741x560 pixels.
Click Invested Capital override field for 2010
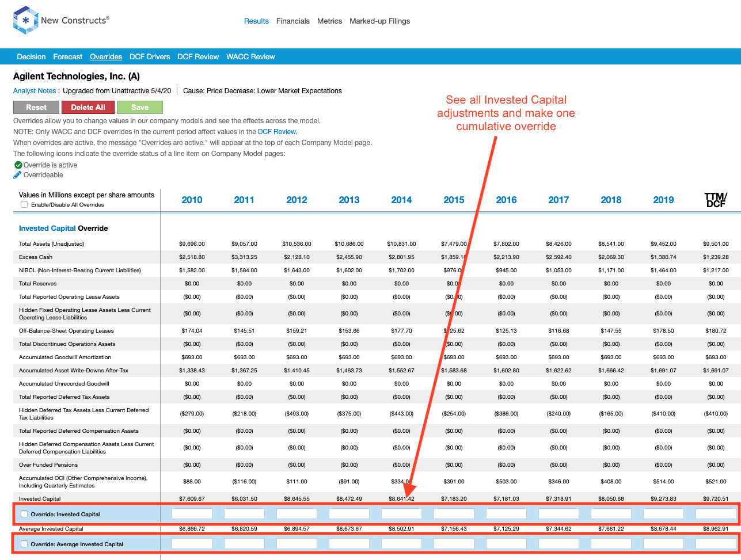click(192, 513)
